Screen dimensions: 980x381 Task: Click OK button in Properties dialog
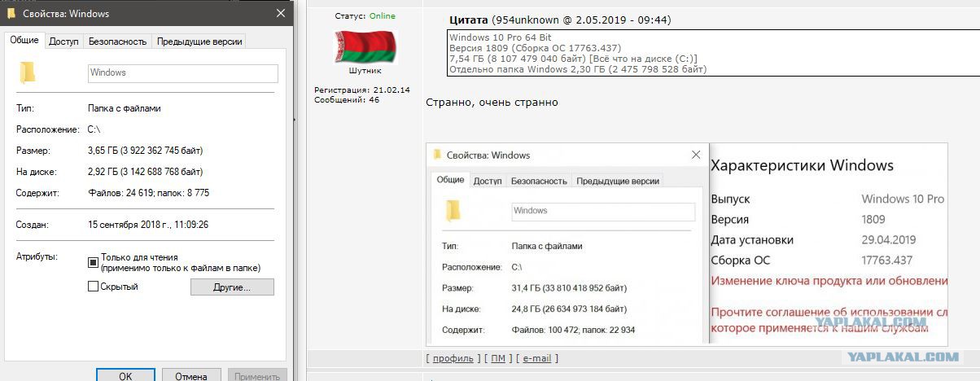(125, 376)
